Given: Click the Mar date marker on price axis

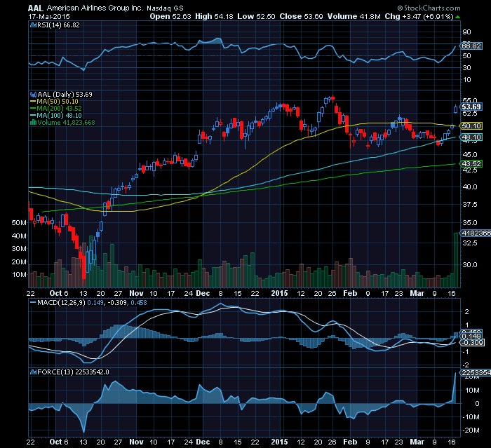Looking at the screenshot, I should [x=417, y=293].
